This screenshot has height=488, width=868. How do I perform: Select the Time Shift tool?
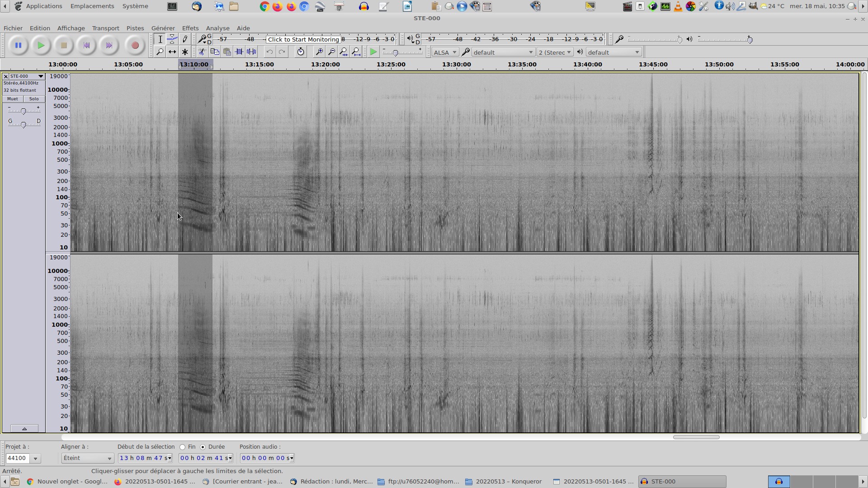coord(172,52)
